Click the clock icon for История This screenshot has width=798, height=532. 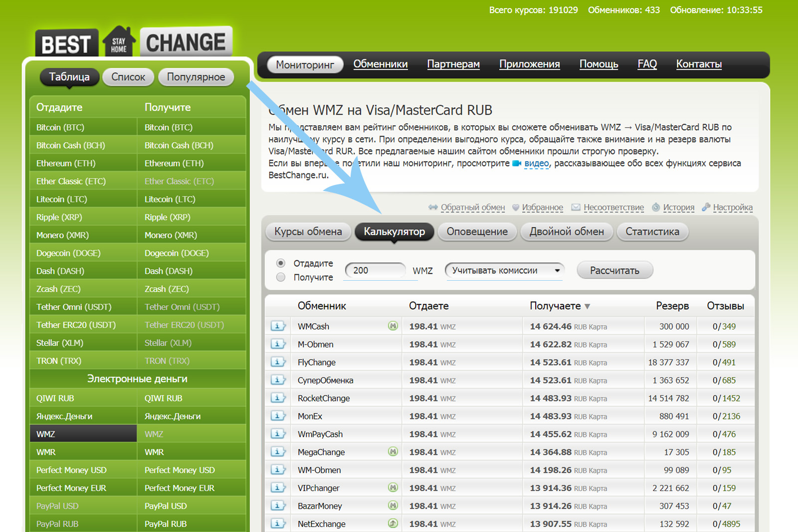point(656,207)
